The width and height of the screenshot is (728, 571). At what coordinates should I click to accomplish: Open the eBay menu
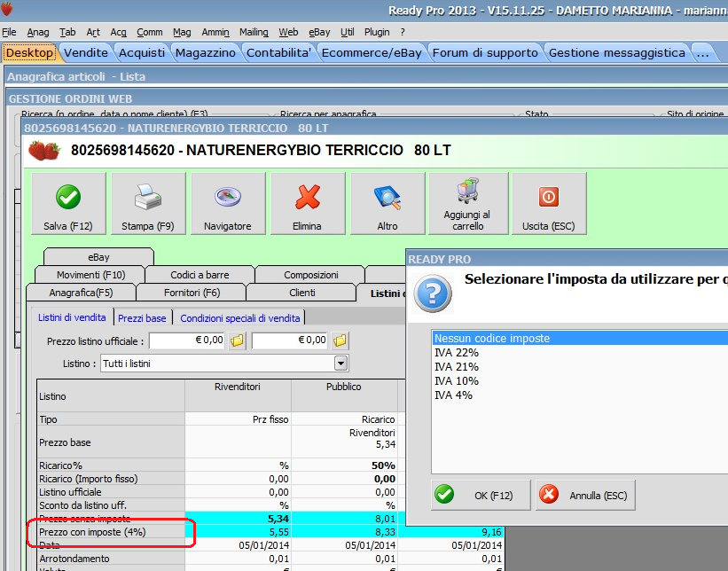pos(319,32)
